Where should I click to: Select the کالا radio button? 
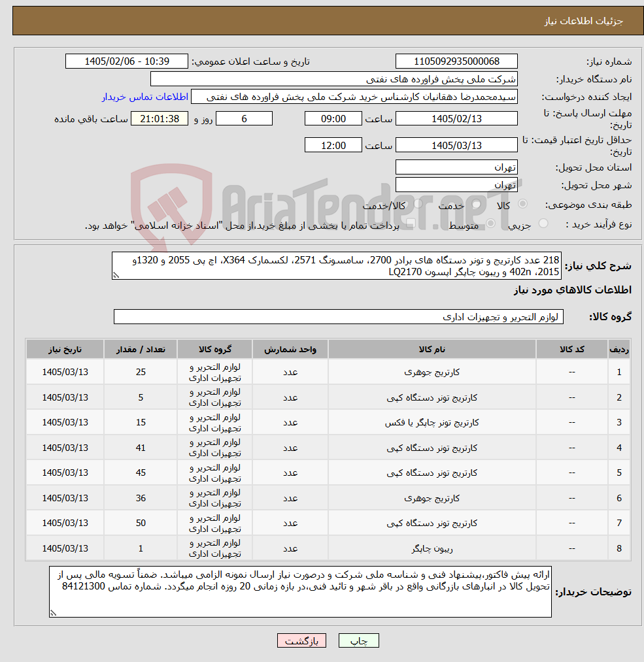[x=523, y=204]
